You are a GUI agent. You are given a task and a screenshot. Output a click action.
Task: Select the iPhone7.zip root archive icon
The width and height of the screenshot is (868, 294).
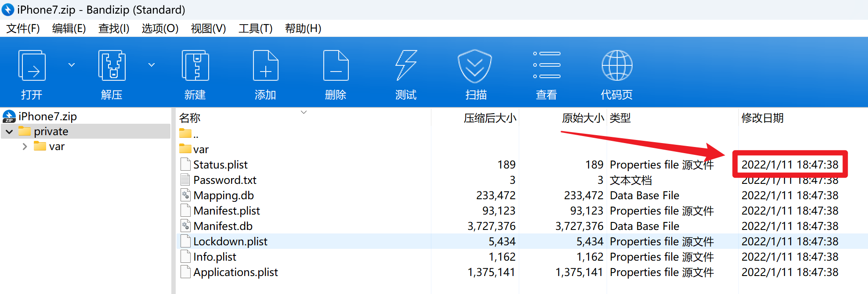(9, 116)
